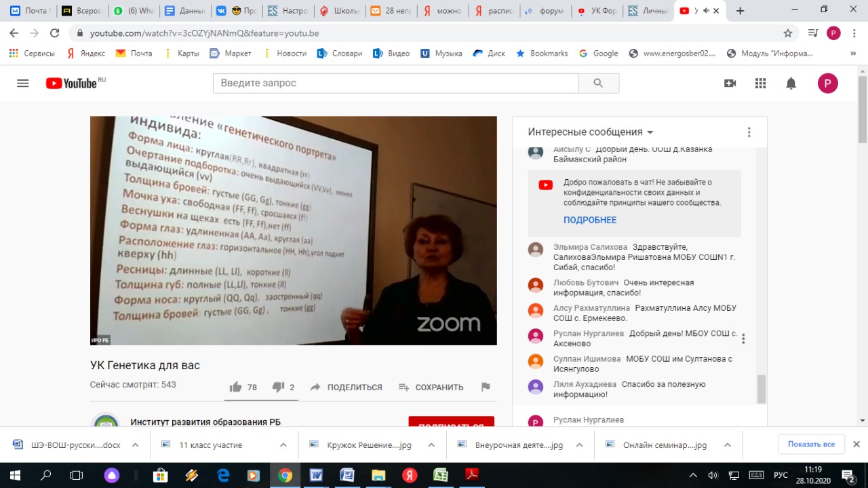Viewport: 868px width, 488px height.
Task: Click the YouTube search magnifier button
Action: tap(598, 83)
